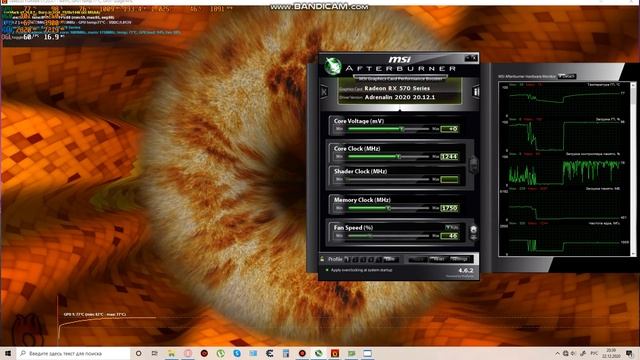Click the Shader Clock slider track
This screenshot has width=640, height=360.
click(x=388, y=180)
